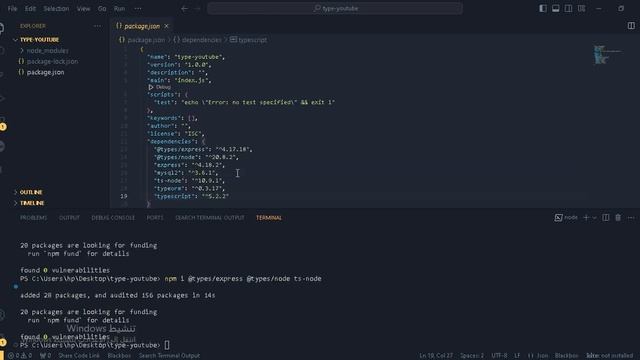Viewport: 640px width, 360px height.
Task: Click the "typeorm" dependency line
Action: [189, 189]
